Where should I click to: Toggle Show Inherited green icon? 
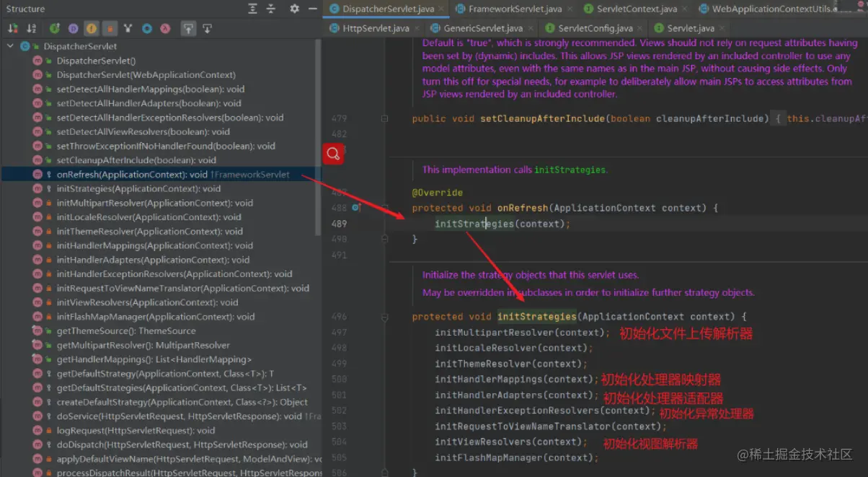[x=55, y=29]
